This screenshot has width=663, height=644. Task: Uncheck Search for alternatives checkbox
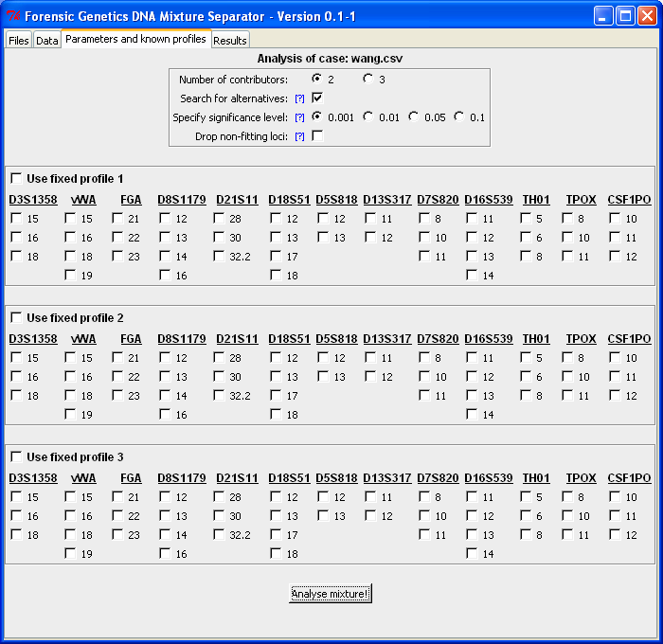click(x=317, y=98)
